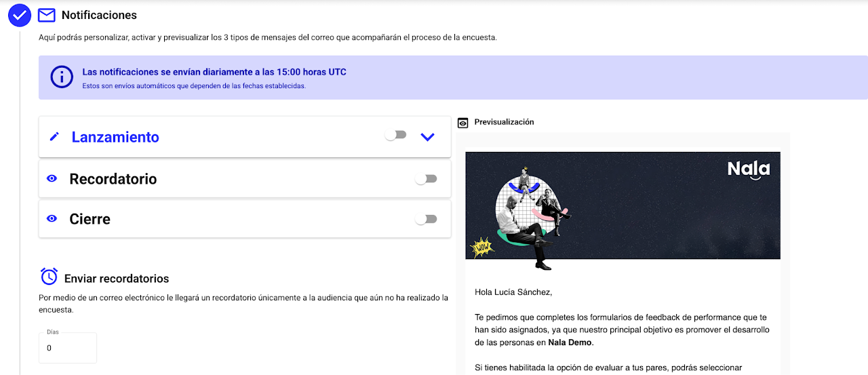Click the Nala logo in email preview
This screenshot has width=868, height=375.
click(749, 170)
